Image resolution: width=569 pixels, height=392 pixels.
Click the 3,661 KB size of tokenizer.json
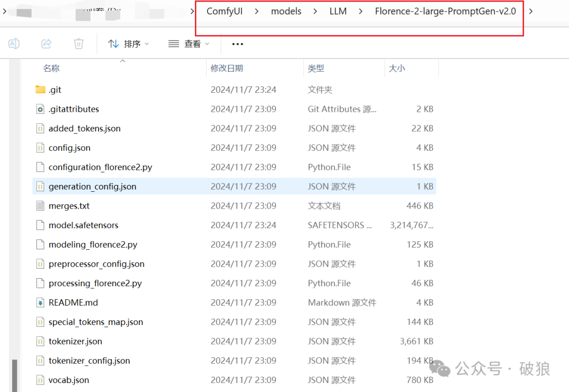[x=417, y=341]
